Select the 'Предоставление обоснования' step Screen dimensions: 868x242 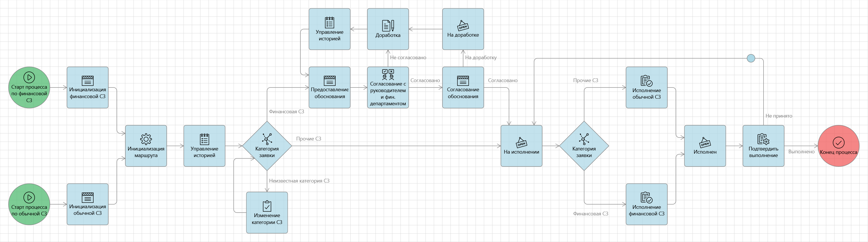click(x=329, y=88)
